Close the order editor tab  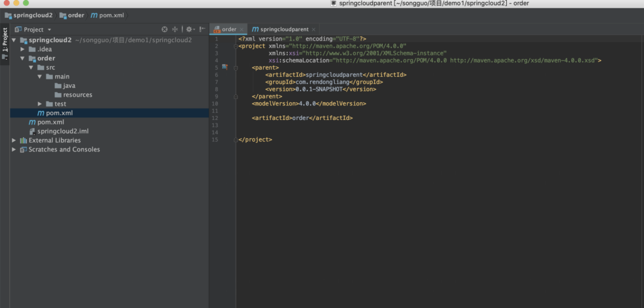click(x=242, y=29)
